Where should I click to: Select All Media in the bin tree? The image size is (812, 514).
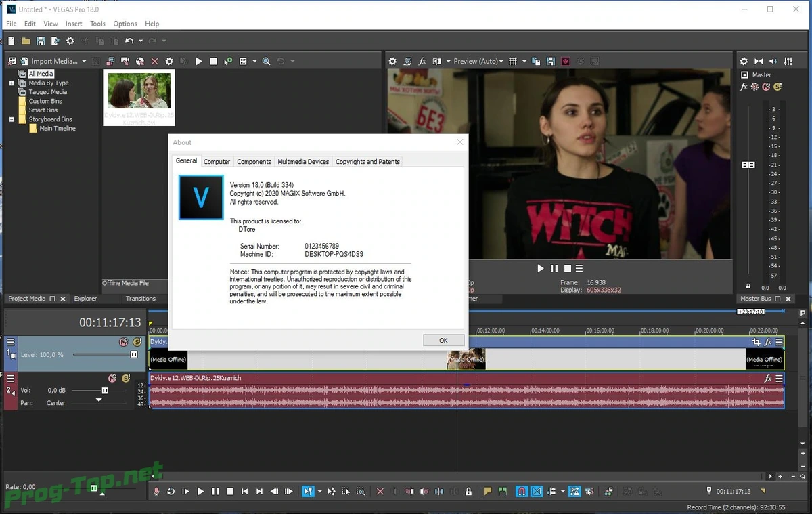coord(41,74)
